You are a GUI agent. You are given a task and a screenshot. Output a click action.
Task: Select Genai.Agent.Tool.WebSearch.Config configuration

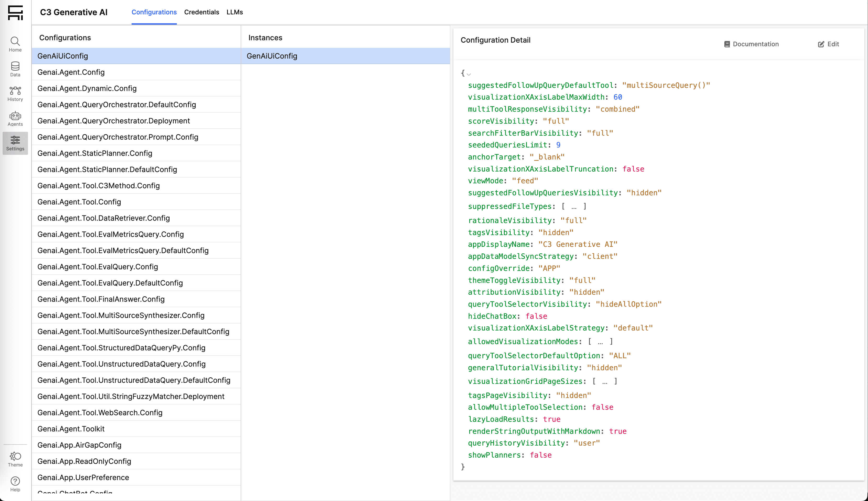pyautogui.click(x=100, y=413)
